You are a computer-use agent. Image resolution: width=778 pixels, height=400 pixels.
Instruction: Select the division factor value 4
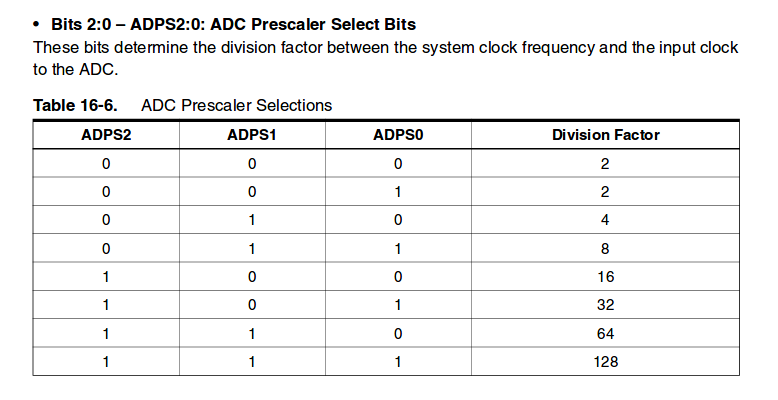point(605,220)
